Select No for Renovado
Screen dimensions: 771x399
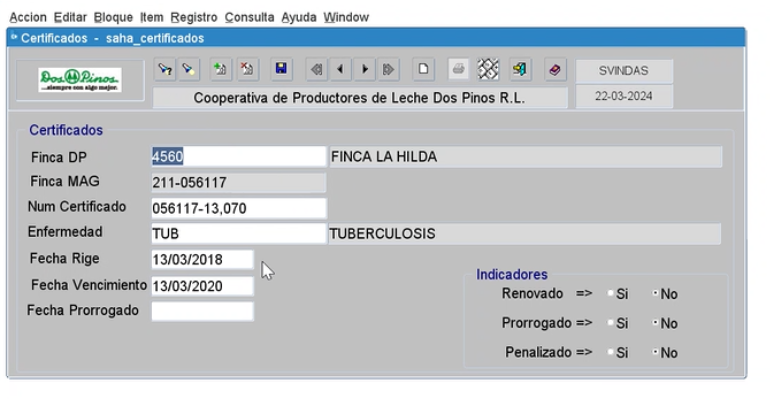point(655,293)
